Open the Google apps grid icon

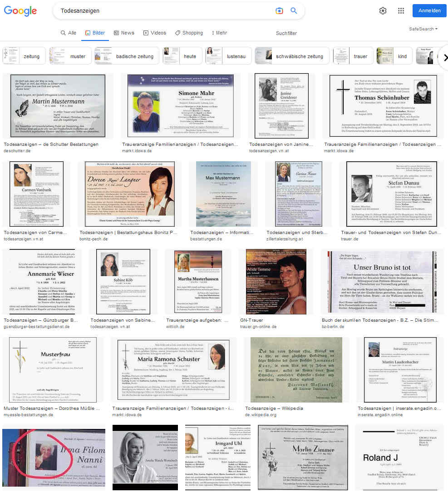(401, 11)
